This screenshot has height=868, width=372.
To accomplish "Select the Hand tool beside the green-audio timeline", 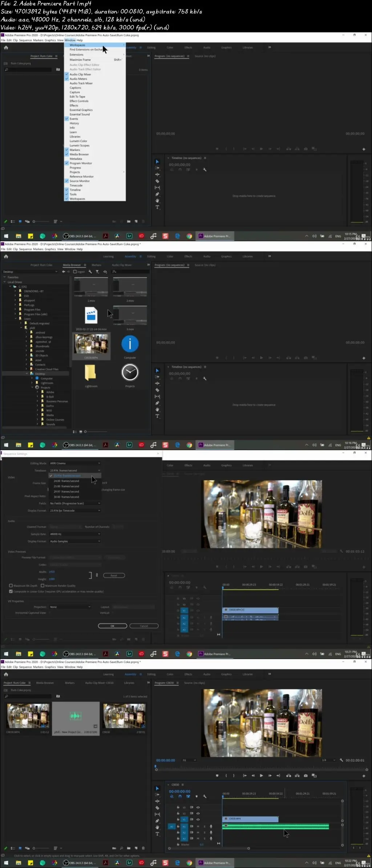I will pos(157,827).
